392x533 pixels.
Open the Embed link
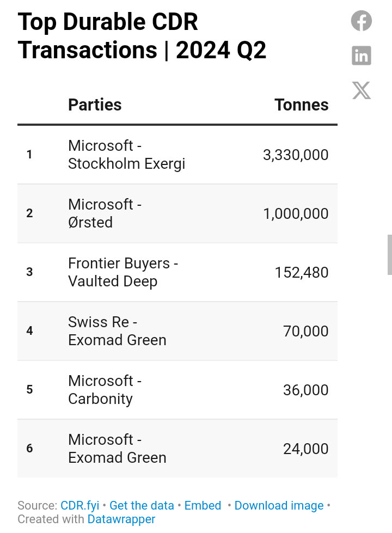(x=203, y=505)
